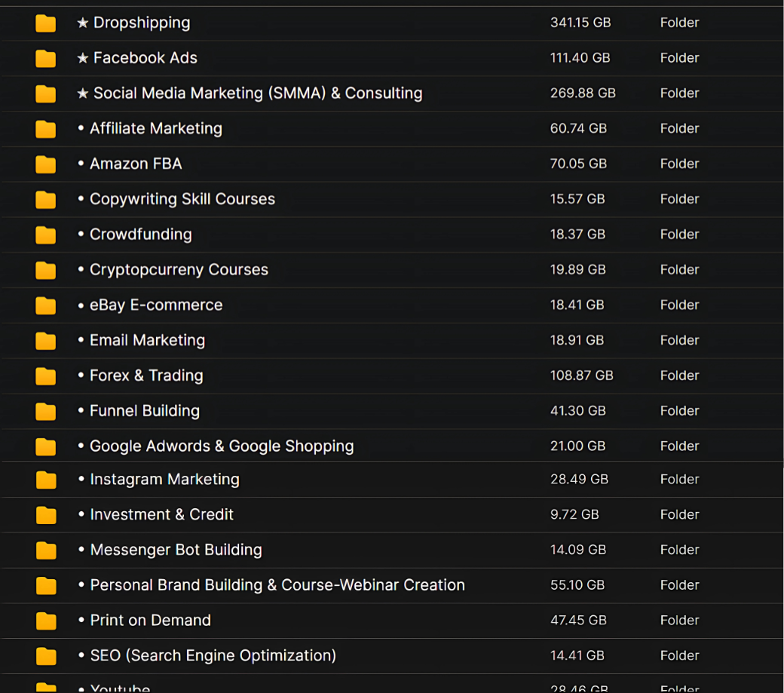
Task: Select the Forex & Trading folder icon
Action: pyautogui.click(x=45, y=376)
